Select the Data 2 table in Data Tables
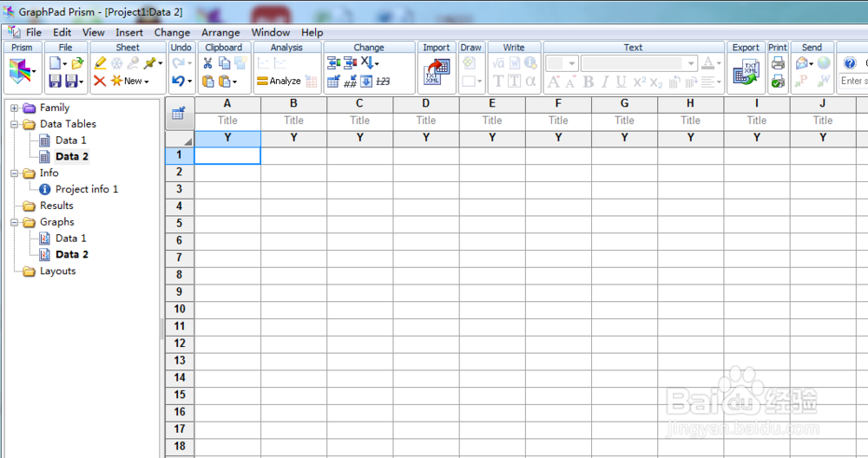 pos(72,156)
